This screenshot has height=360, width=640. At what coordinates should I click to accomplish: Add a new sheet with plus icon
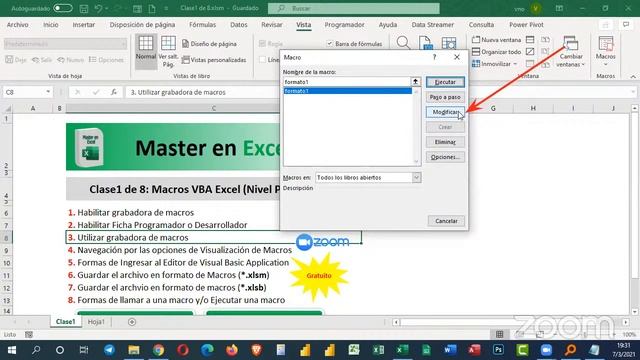point(132,322)
